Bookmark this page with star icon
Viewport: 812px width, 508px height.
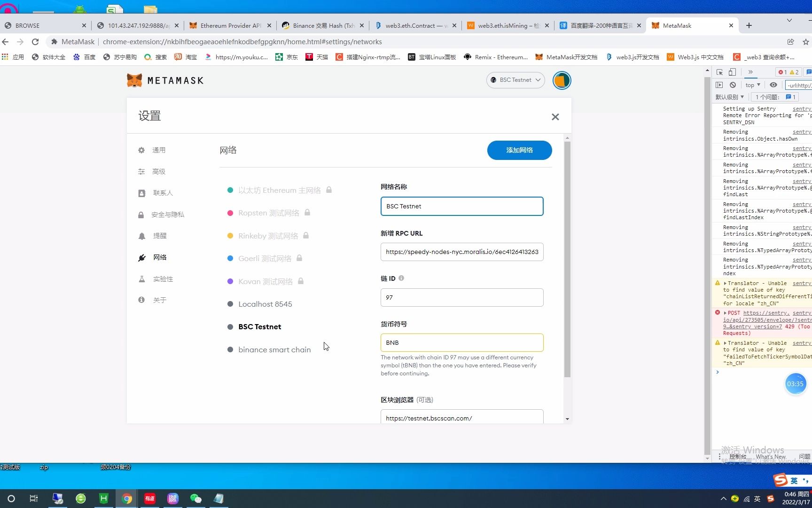806,42
